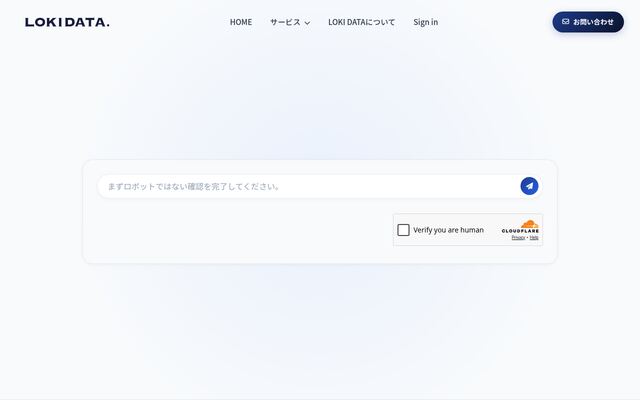Open the Sign in link

pos(425,22)
